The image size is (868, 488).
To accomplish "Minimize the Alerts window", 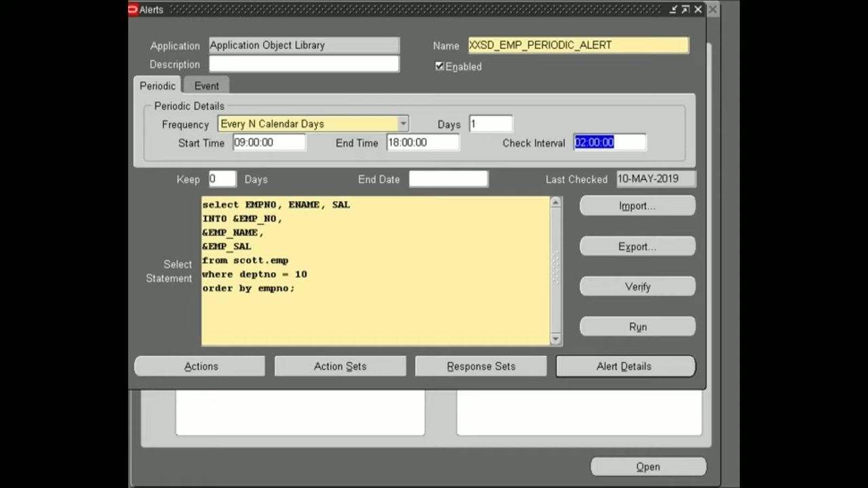I will click(x=673, y=9).
